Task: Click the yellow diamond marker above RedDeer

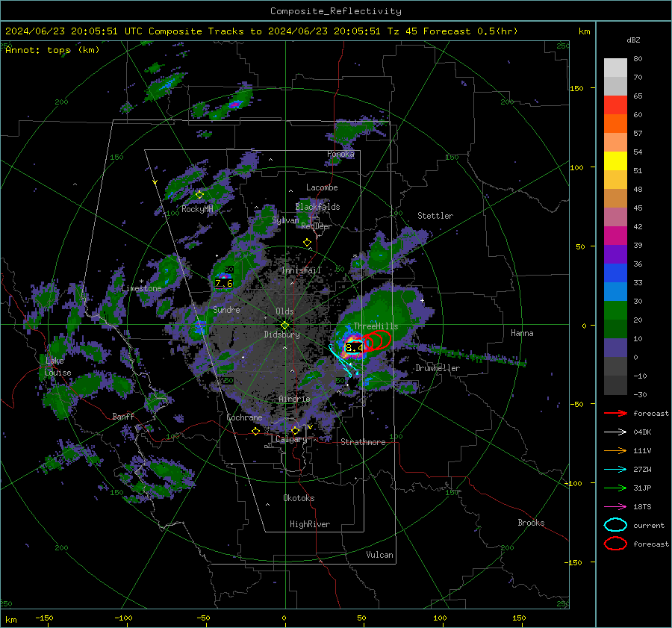Action: (307, 243)
